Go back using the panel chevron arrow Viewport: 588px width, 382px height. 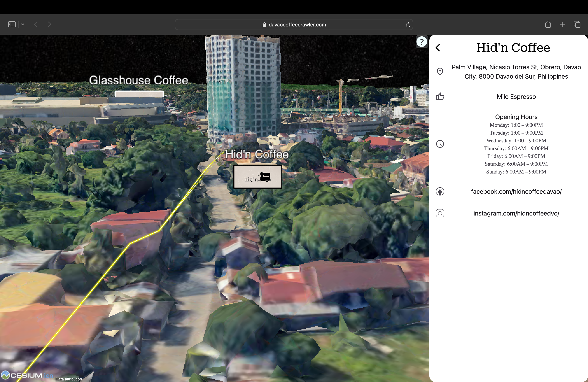pyautogui.click(x=438, y=48)
